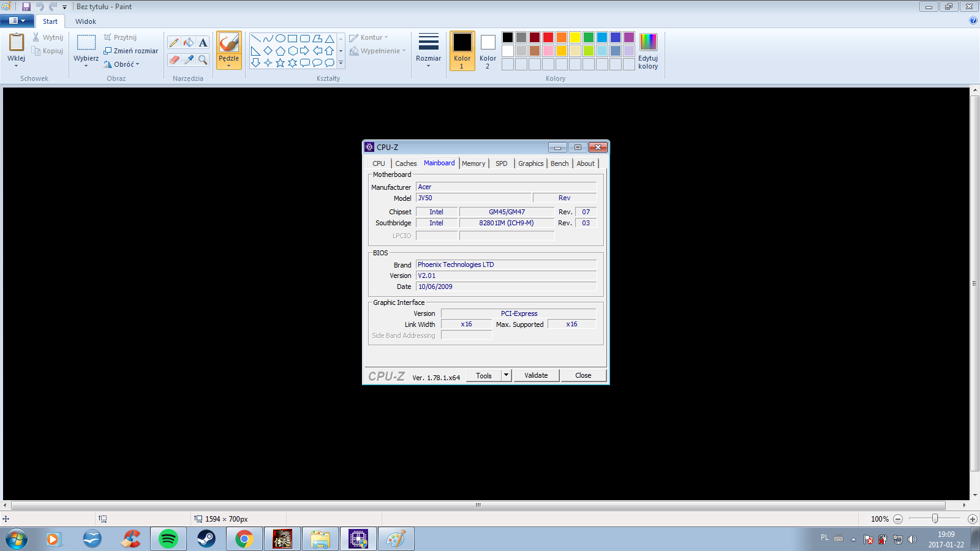Choose the Curve shape
The image size is (980, 551).
[268, 39]
